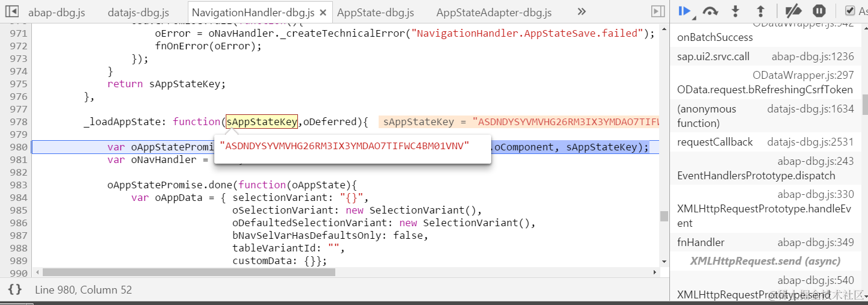The image size is (868, 305).
Task: Select XMLHttpRequestPrototype.send frame
Action: click(x=754, y=295)
